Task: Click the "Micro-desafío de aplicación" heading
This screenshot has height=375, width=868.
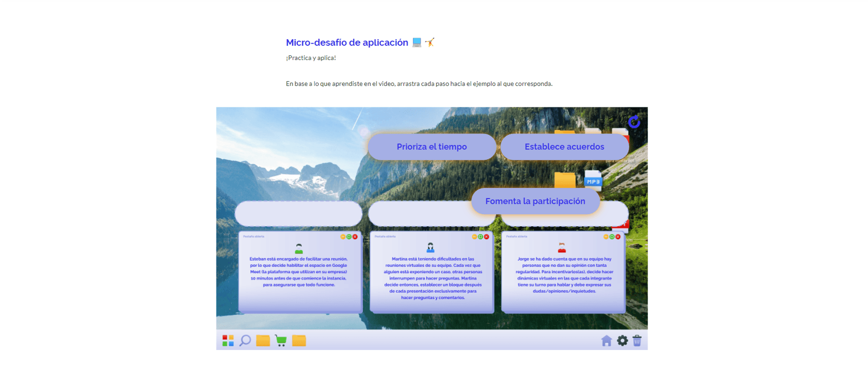Action: coord(347,43)
